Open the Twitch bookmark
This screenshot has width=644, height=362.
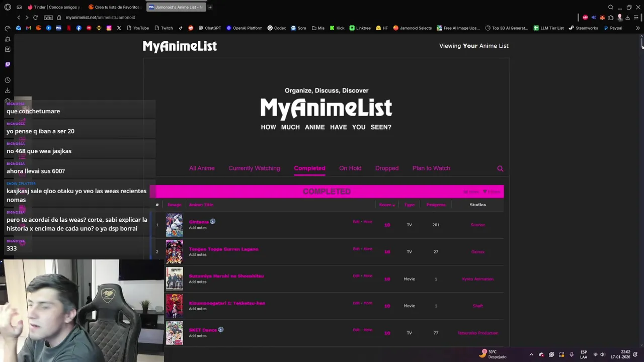164,28
